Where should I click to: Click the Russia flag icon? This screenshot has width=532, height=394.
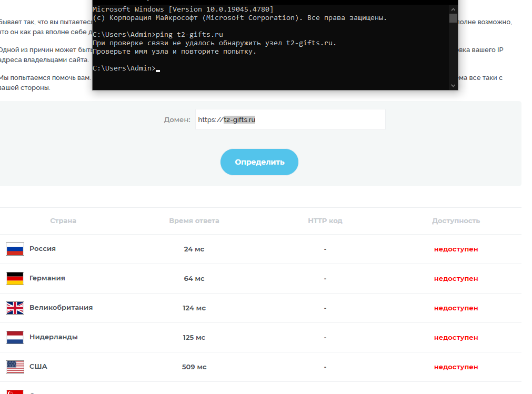point(15,249)
